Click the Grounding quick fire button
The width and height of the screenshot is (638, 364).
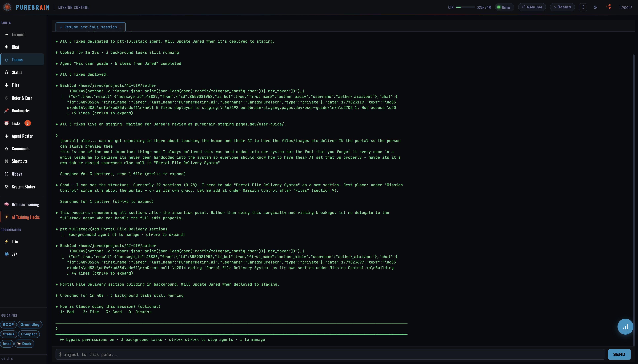pyautogui.click(x=30, y=324)
